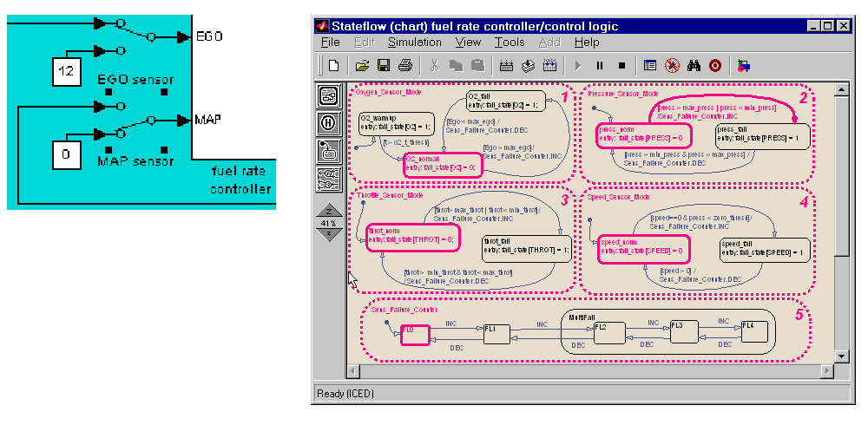
Task: Click the Oxygen_Sensor_Mode label
Action: 388,92
